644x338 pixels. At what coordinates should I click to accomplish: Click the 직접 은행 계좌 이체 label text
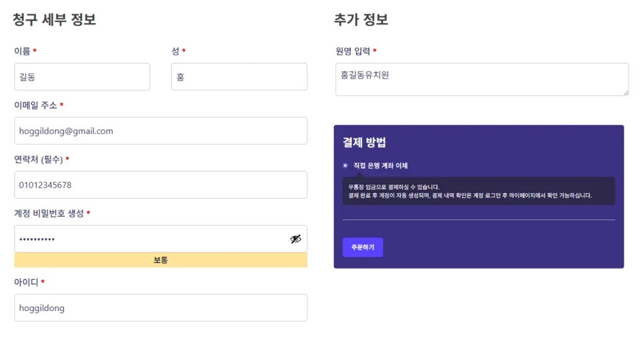380,166
